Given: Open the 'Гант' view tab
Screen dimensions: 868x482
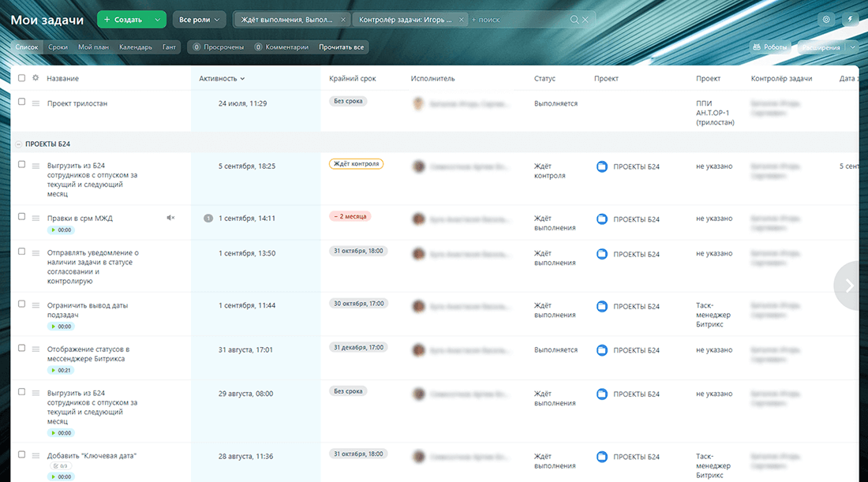Looking at the screenshot, I should (169, 47).
